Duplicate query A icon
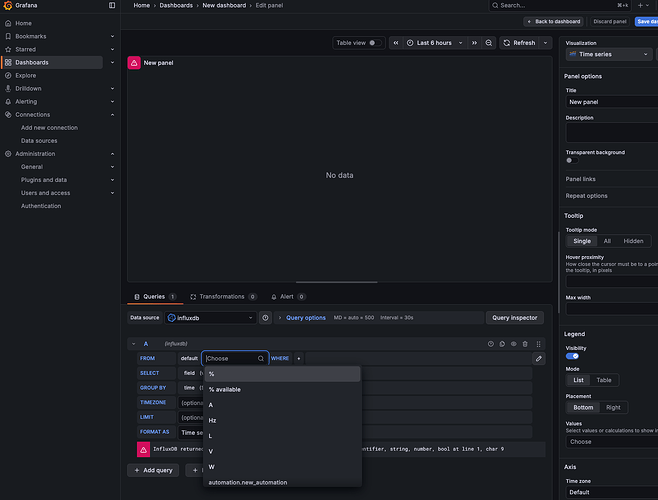 (x=502, y=344)
